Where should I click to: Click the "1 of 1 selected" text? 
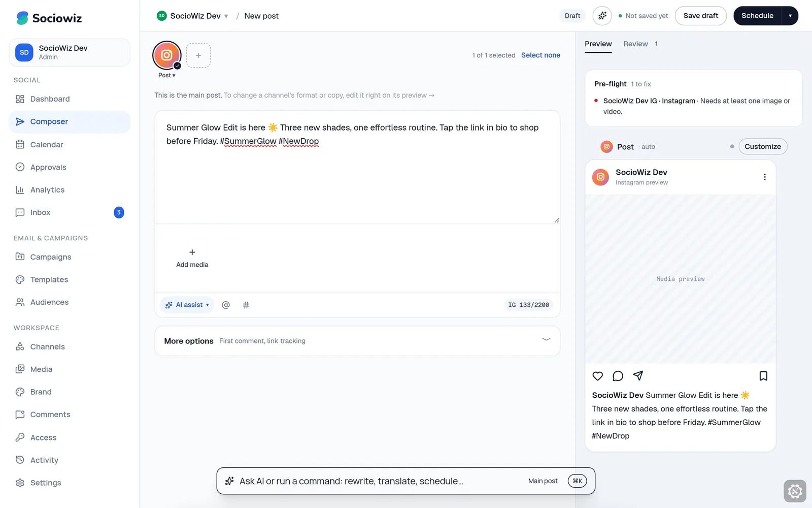[x=494, y=55]
